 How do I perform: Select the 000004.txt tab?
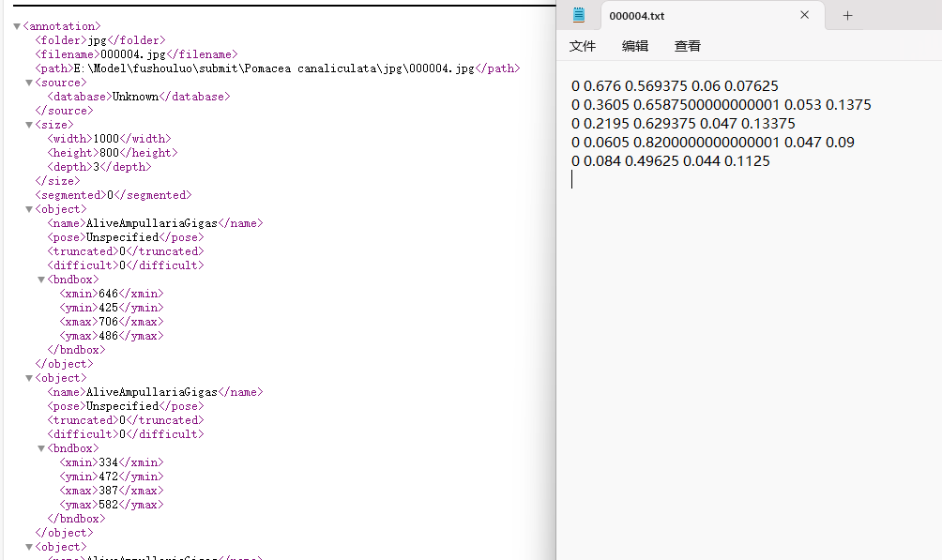click(638, 15)
